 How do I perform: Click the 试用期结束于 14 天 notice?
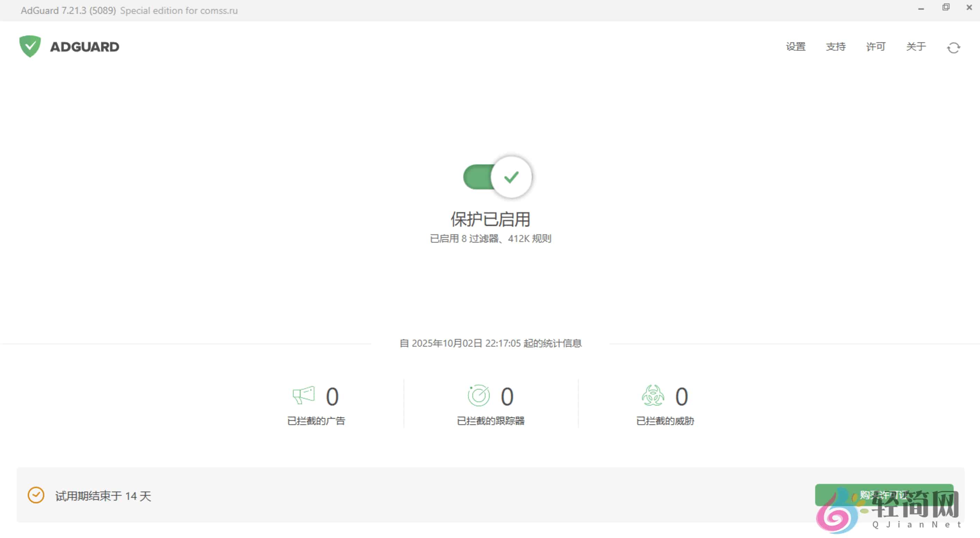pos(103,496)
